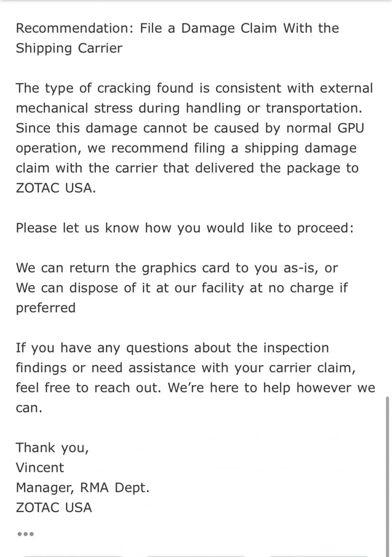This screenshot has height=557, width=392.
Task: Click "operation, we recommend filing a shipping damage"
Action: (186, 149)
